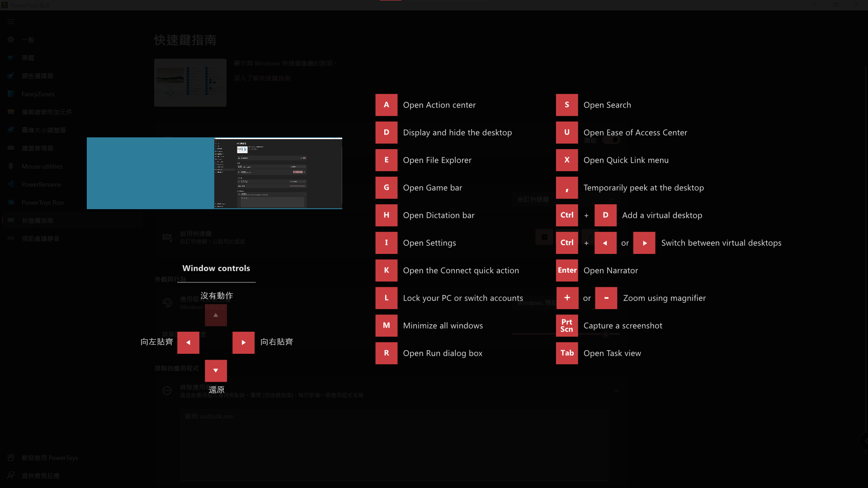Click the H key tile for Dictation bar
868x488 pixels.
point(386,215)
